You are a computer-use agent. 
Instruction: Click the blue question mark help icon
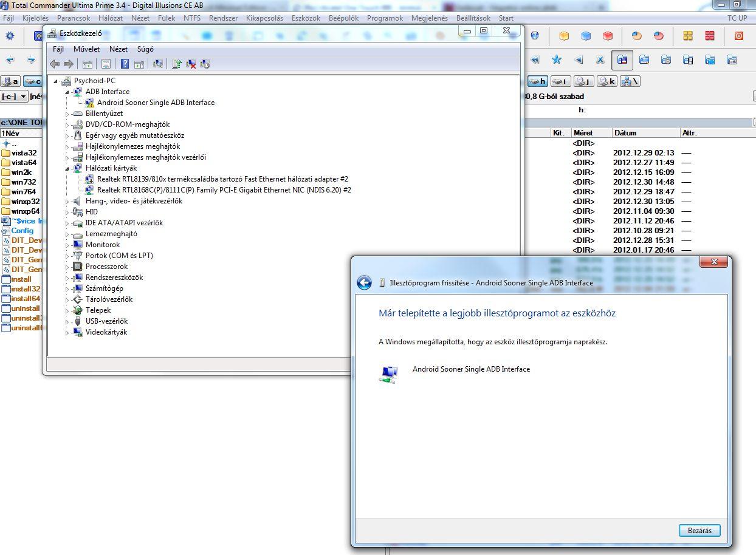[x=125, y=64]
